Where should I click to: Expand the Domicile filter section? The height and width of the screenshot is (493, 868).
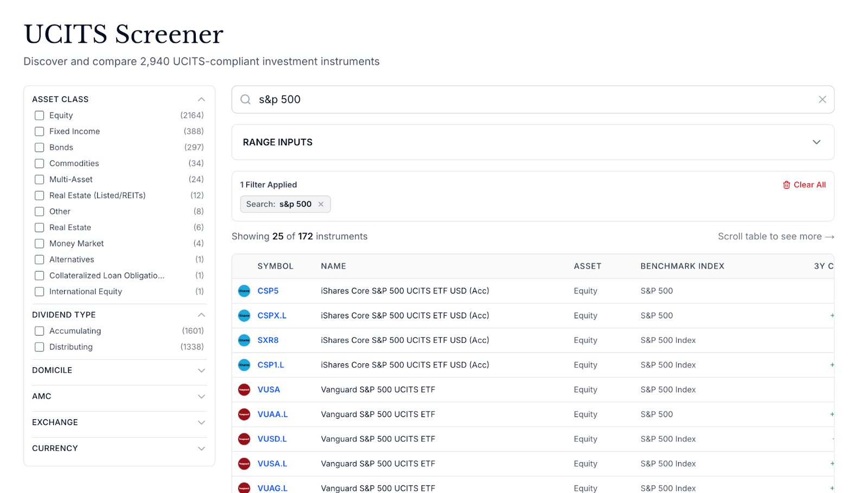[201, 370]
